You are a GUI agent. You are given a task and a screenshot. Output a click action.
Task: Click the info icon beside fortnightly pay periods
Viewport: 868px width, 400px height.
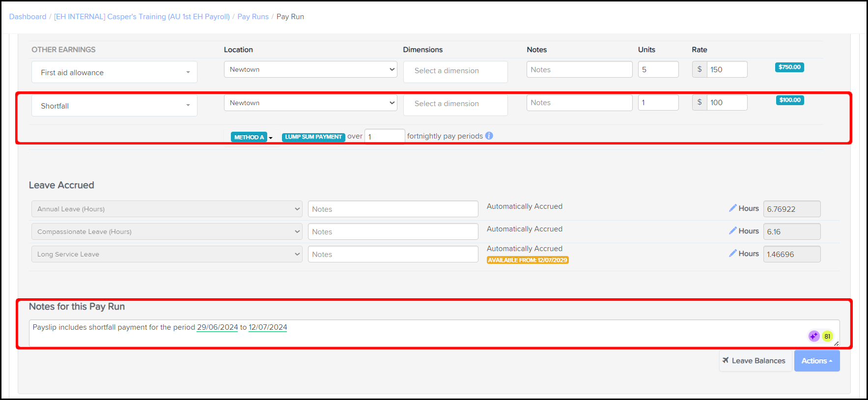click(x=489, y=136)
